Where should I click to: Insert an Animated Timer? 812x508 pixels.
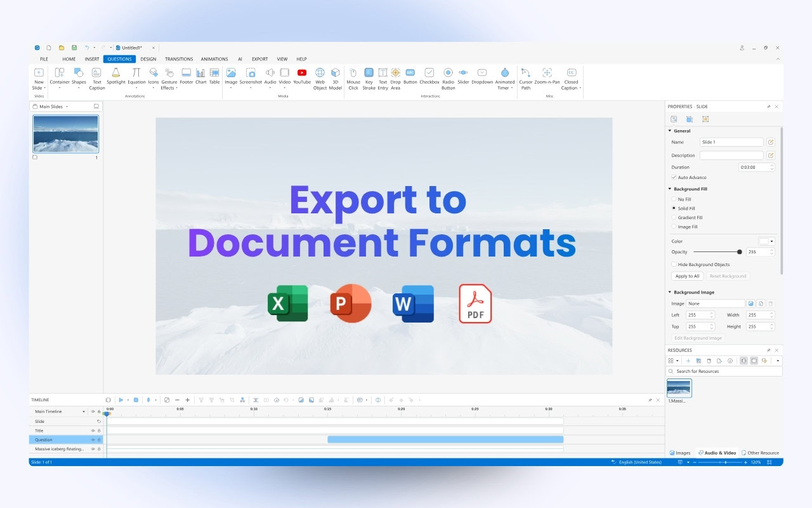[505, 77]
